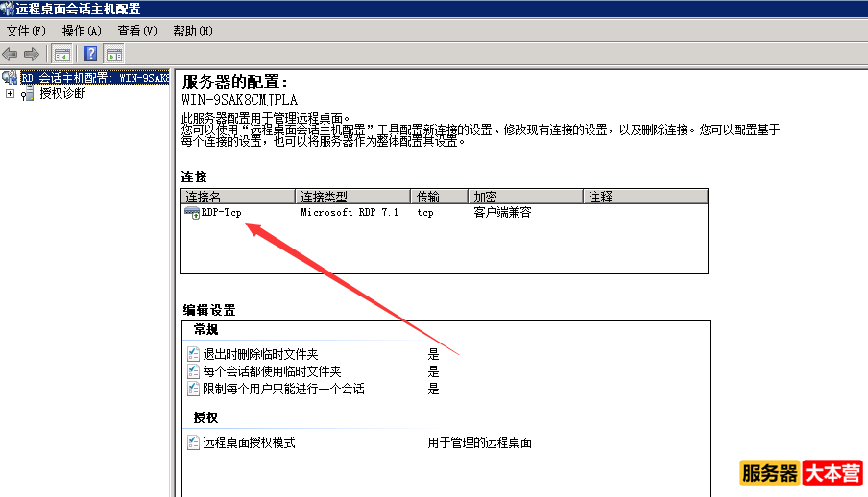
Task: Expand the 授权诊断 tree node
Action: 10,94
